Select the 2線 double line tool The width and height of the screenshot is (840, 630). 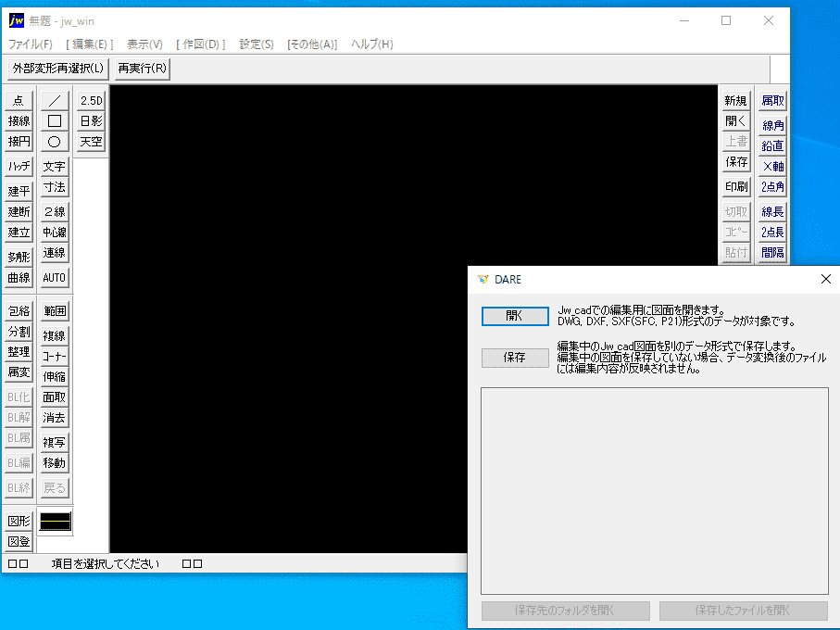click(55, 211)
